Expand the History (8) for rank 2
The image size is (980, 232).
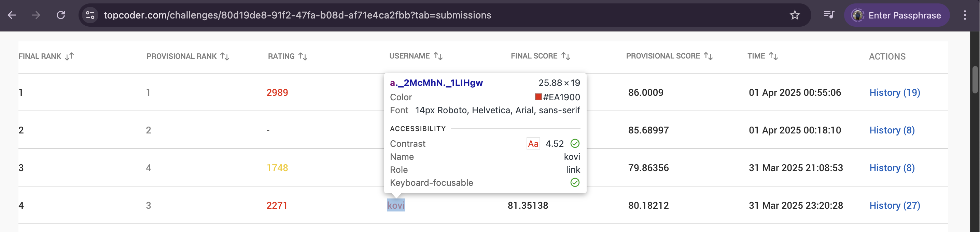pos(892,130)
